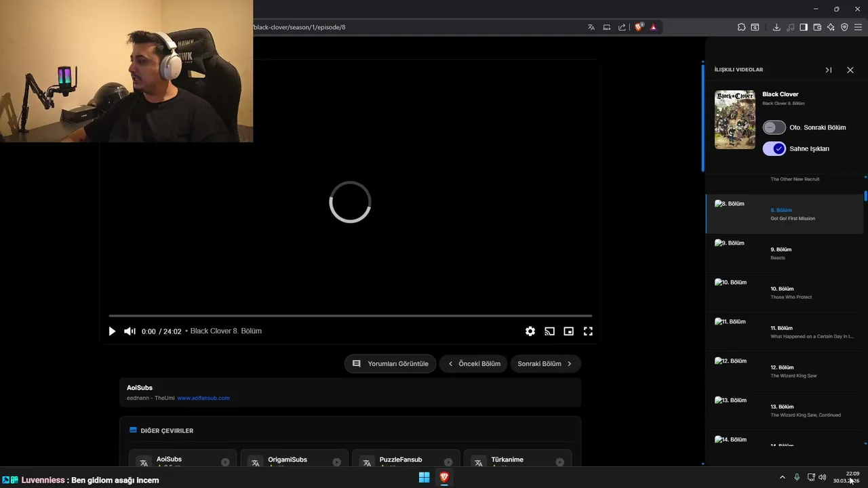868x488 pixels.
Task: Share this page via address bar icon
Action: coord(622,27)
